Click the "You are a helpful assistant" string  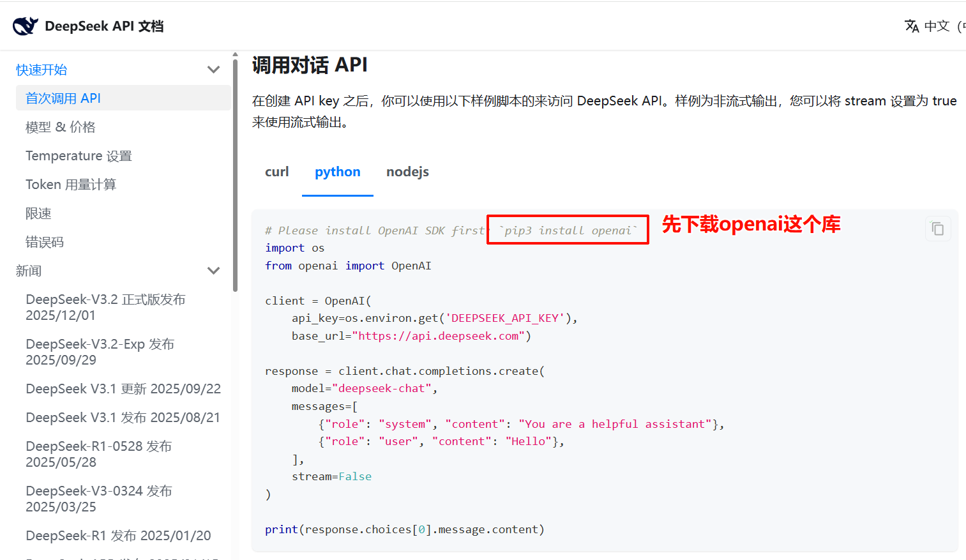click(x=615, y=424)
